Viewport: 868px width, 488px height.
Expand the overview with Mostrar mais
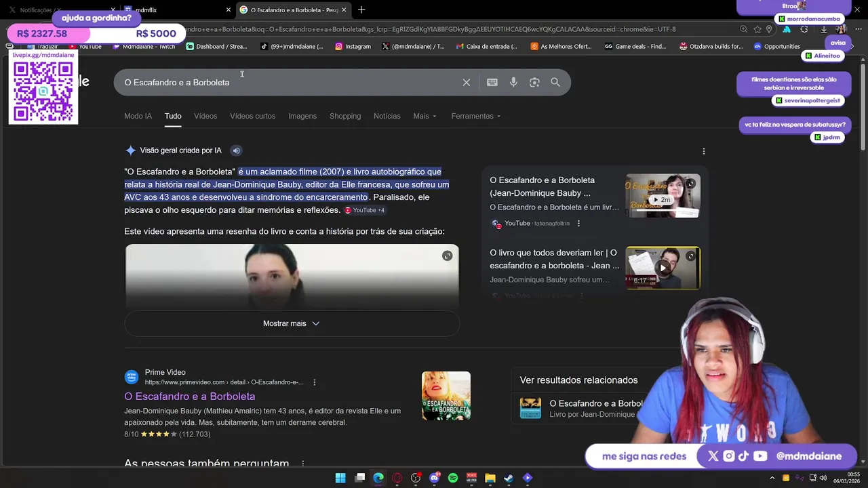coord(292,323)
